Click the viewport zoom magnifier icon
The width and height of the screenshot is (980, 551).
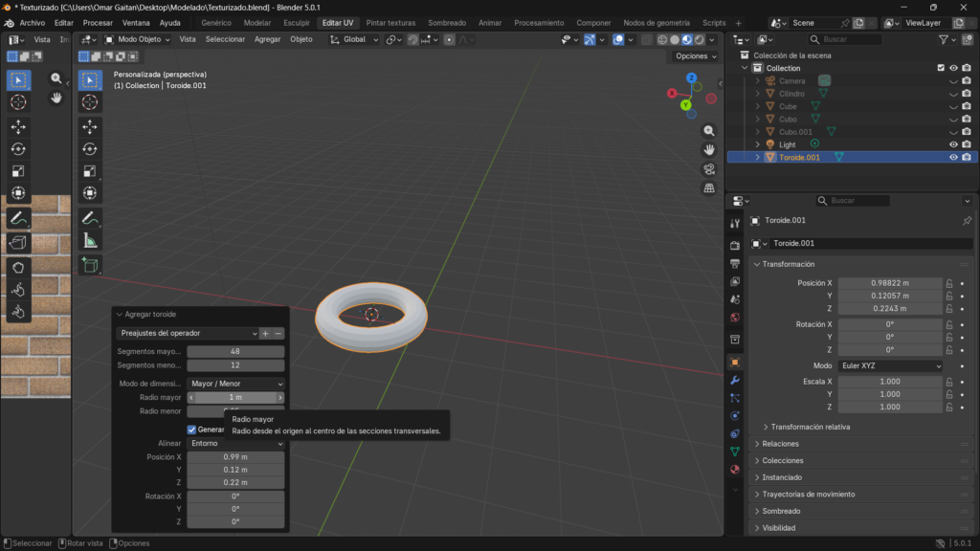click(709, 130)
